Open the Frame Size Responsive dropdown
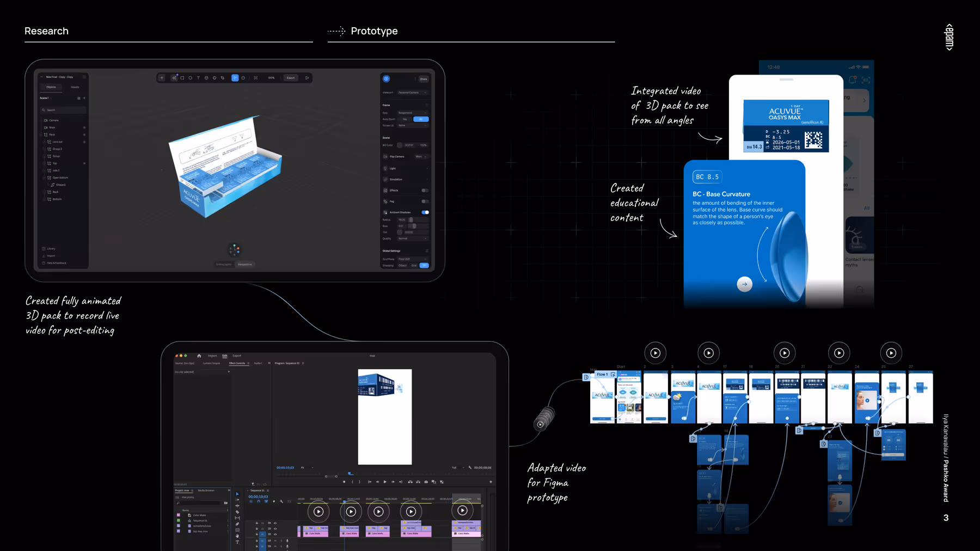 pyautogui.click(x=413, y=113)
